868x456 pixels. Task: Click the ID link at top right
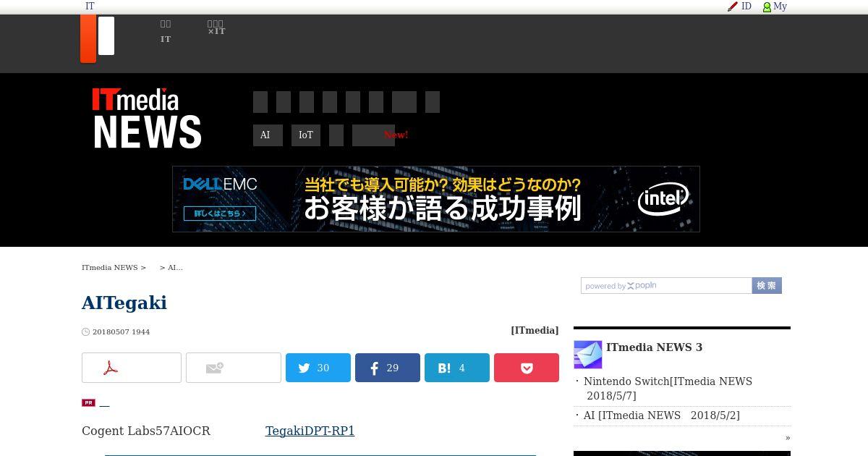pos(746,7)
